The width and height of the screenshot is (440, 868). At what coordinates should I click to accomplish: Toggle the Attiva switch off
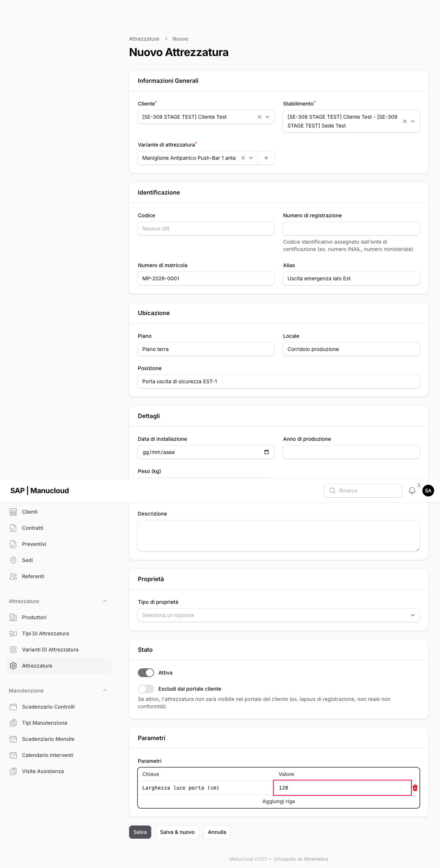pyautogui.click(x=146, y=673)
